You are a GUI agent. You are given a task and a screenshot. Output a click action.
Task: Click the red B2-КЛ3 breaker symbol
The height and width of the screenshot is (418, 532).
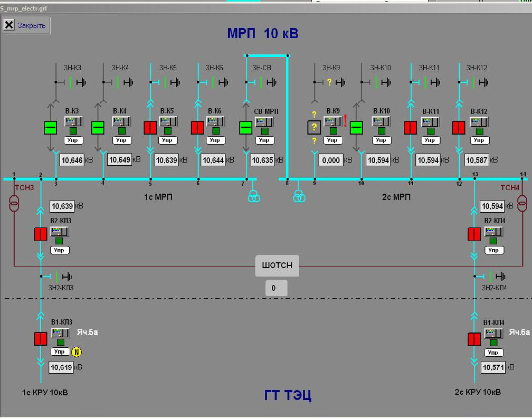coord(41,234)
